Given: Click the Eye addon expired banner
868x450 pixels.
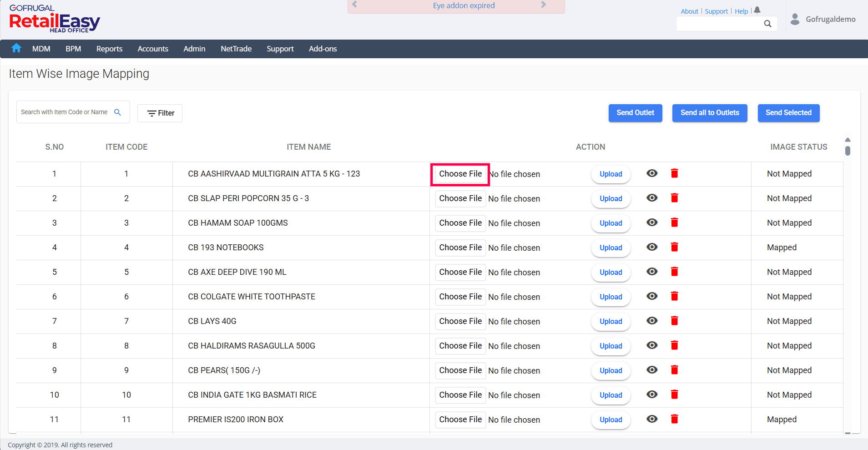Looking at the screenshot, I should [456, 6].
